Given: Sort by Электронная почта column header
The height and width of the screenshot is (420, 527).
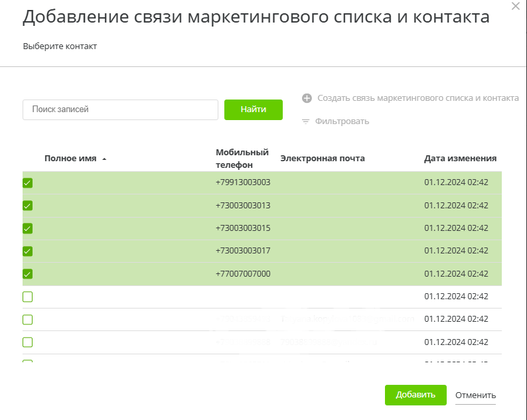Looking at the screenshot, I should 323,159.
